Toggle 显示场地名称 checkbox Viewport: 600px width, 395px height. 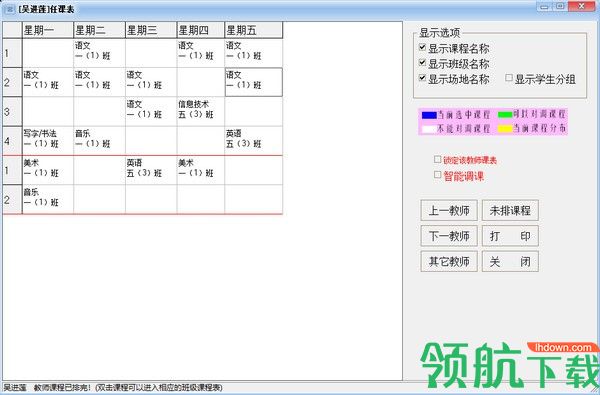pos(422,78)
